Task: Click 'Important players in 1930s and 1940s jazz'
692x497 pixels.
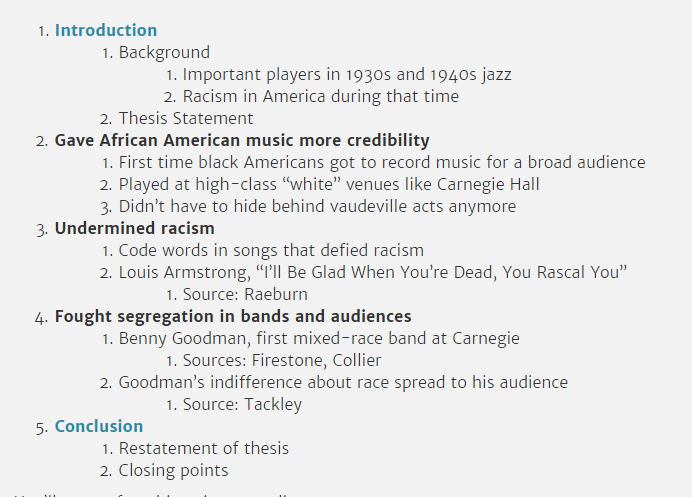Action: [x=347, y=74]
